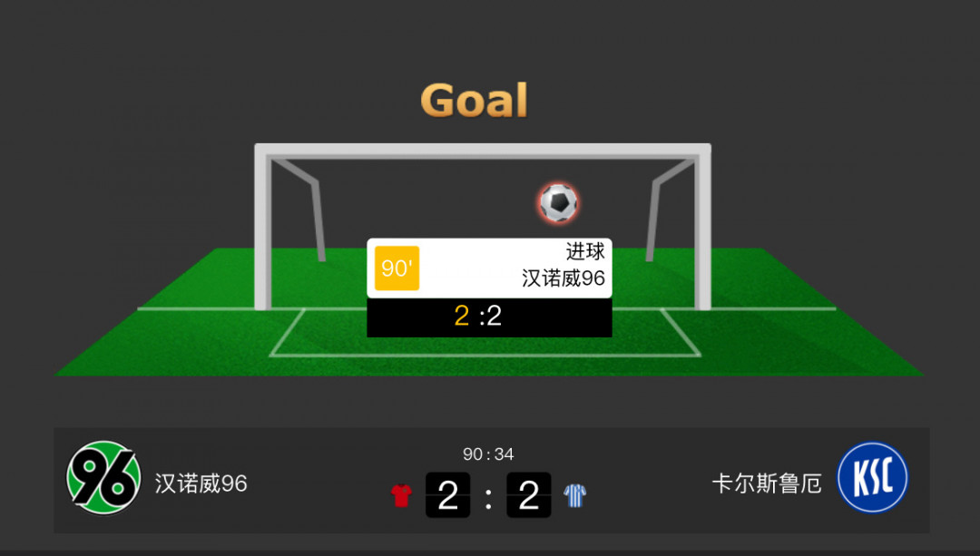Screen dimensions: 980x556
Task: Click the colon between the scoreboard digits
Action: point(488,498)
